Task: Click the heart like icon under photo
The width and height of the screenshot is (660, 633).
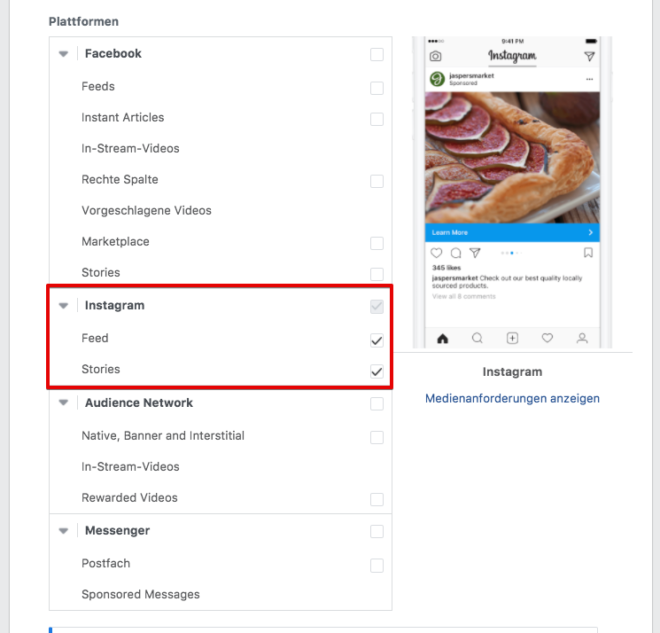Action: point(436,253)
